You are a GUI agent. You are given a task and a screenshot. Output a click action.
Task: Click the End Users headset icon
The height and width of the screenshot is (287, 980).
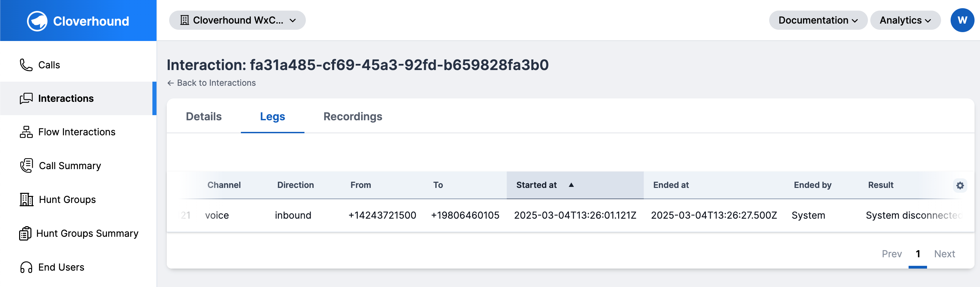pyautogui.click(x=26, y=267)
